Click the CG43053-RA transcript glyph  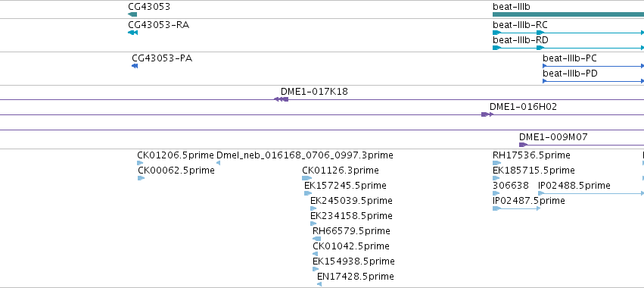(x=132, y=33)
